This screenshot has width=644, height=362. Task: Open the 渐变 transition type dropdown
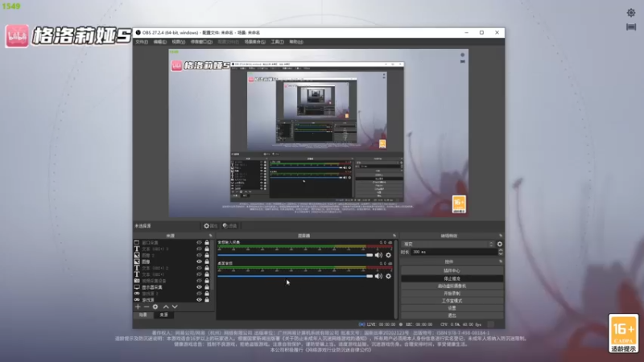(x=448, y=244)
